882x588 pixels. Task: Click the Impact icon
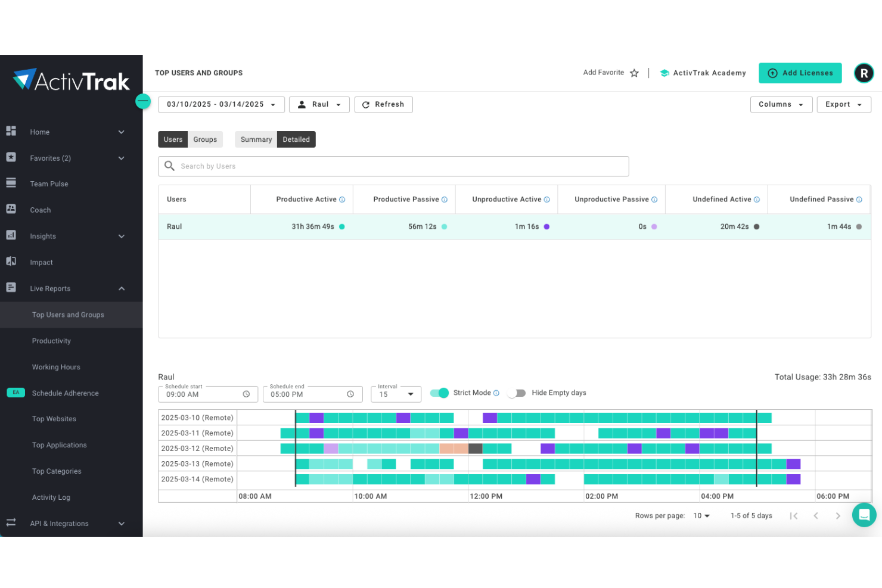[11, 262]
